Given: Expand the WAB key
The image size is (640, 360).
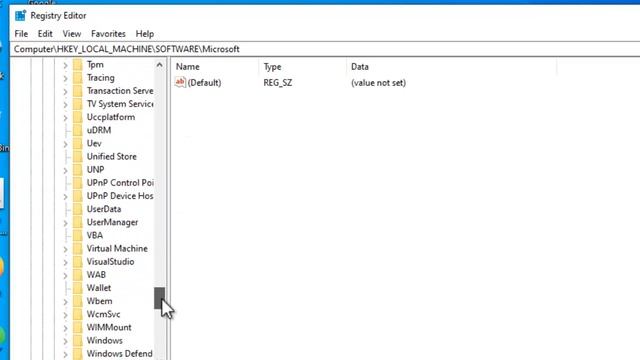Looking at the screenshot, I should tap(65, 275).
